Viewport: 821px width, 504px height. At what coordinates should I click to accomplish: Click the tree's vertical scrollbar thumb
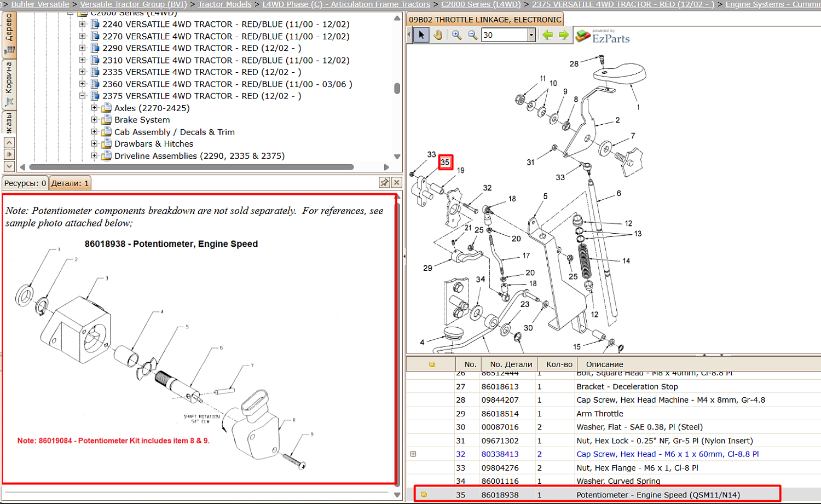click(397, 88)
